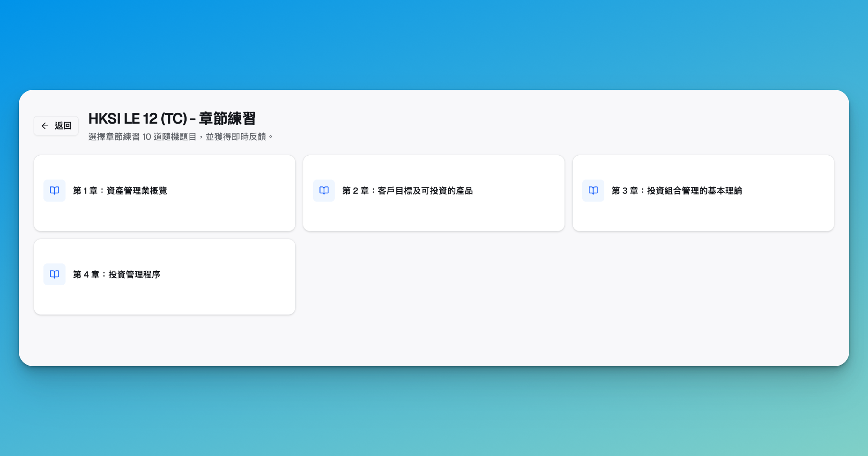
Task: Select 第 3 章:投資組合管理的基本理論
Action: pos(703,193)
